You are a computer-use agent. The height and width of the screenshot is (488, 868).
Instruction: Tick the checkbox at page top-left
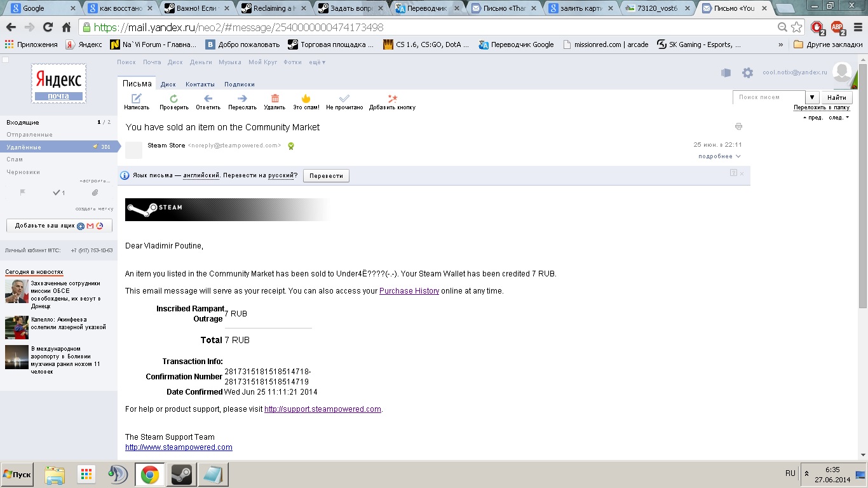click(6, 60)
